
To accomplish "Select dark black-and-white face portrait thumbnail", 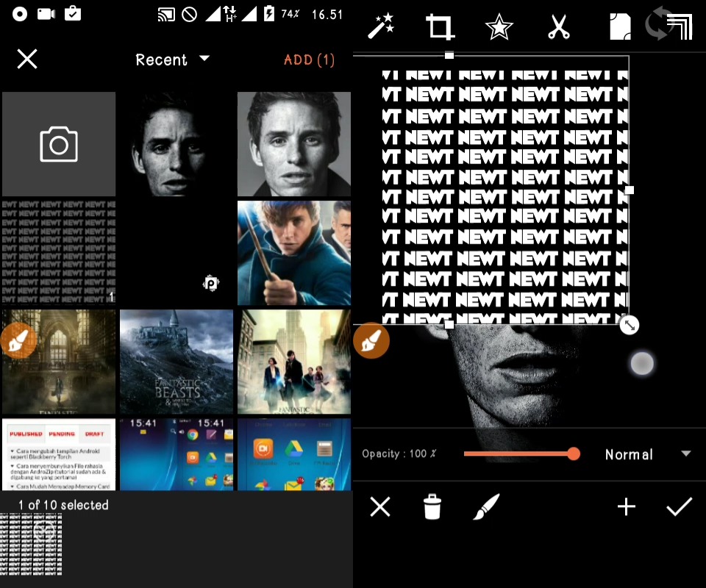I will [176, 144].
